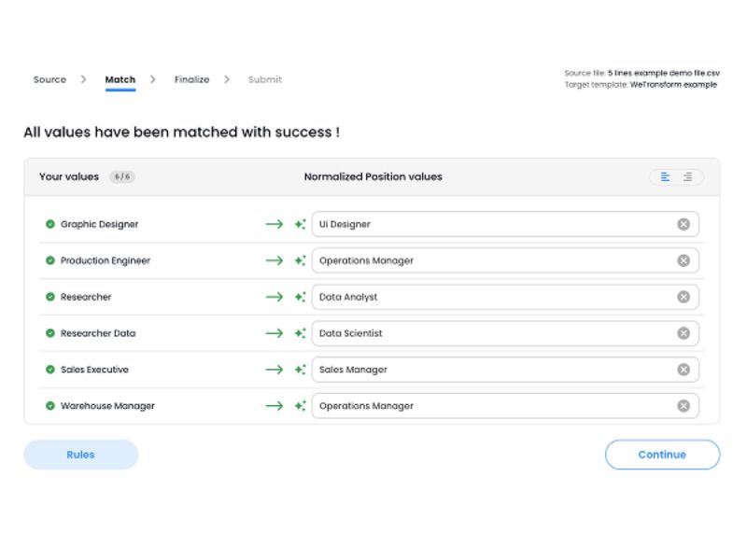Clear the Ui Designer matched value
Image resolution: width=747 pixels, height=560 pixels.
(x=684, y=224)
